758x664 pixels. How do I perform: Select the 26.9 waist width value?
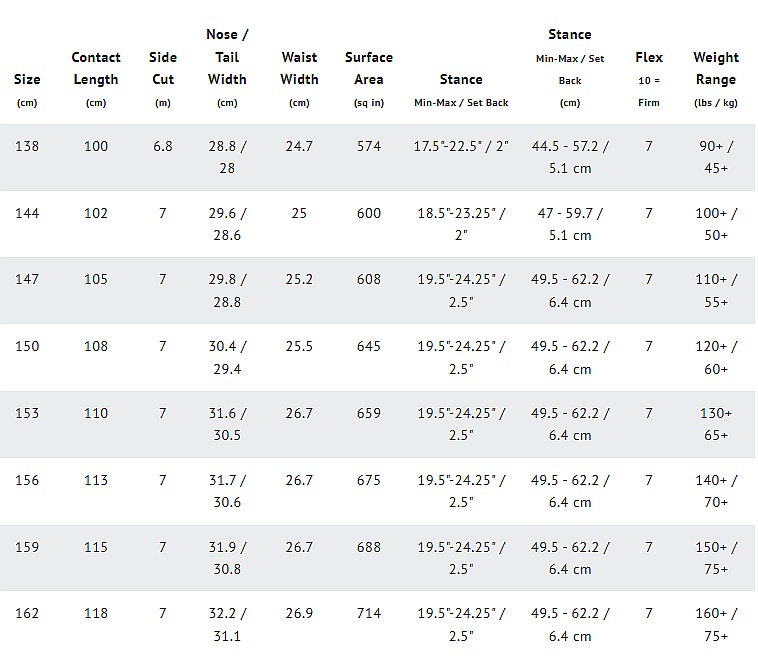click(299, 613)
